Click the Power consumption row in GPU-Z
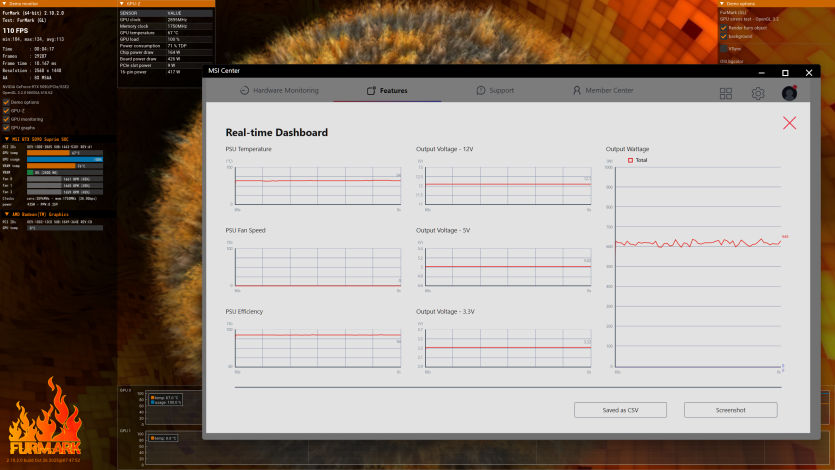This screenshot has width=835, height=470. [166, 46]
